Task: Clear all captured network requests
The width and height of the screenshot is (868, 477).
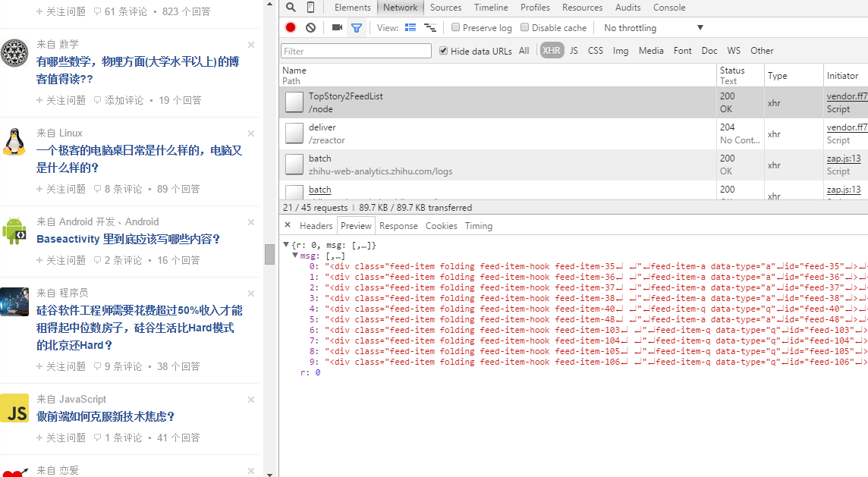Action: point(310,27)
